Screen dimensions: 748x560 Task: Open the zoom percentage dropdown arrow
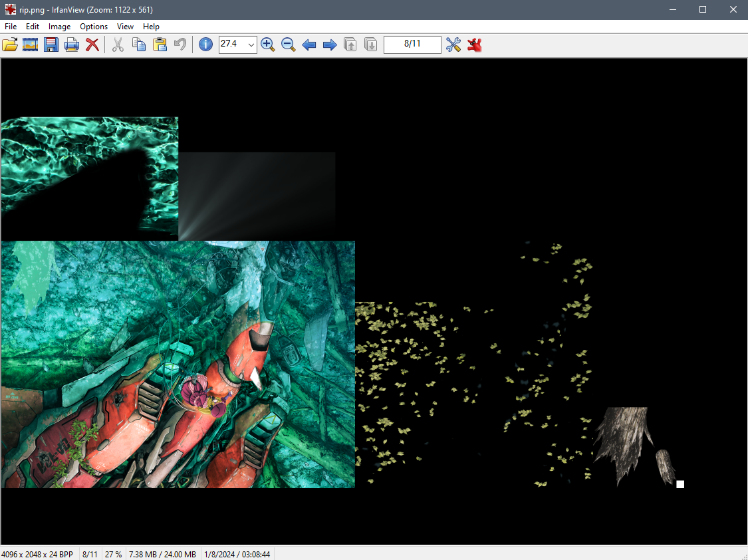tap(251, 45)
